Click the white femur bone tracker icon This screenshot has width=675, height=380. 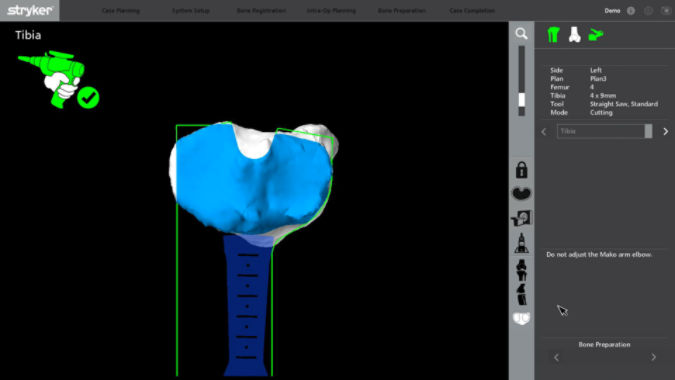click(574, 34)
